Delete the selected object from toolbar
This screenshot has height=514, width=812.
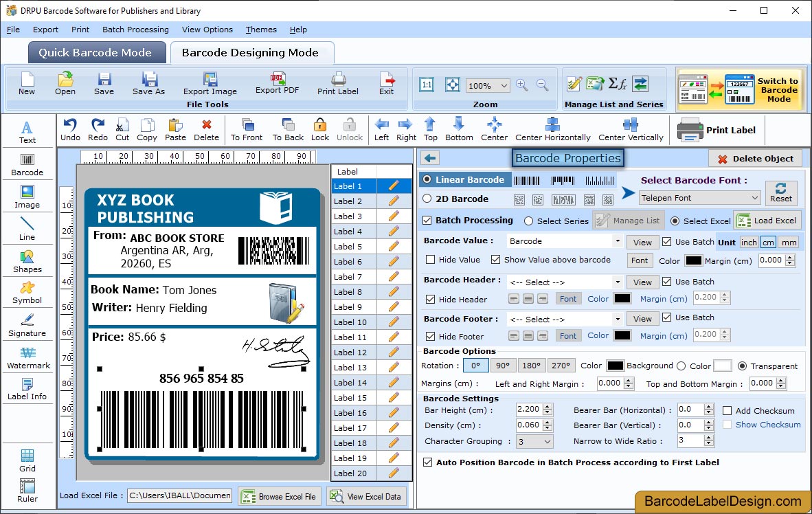click(x=206, y=130)
